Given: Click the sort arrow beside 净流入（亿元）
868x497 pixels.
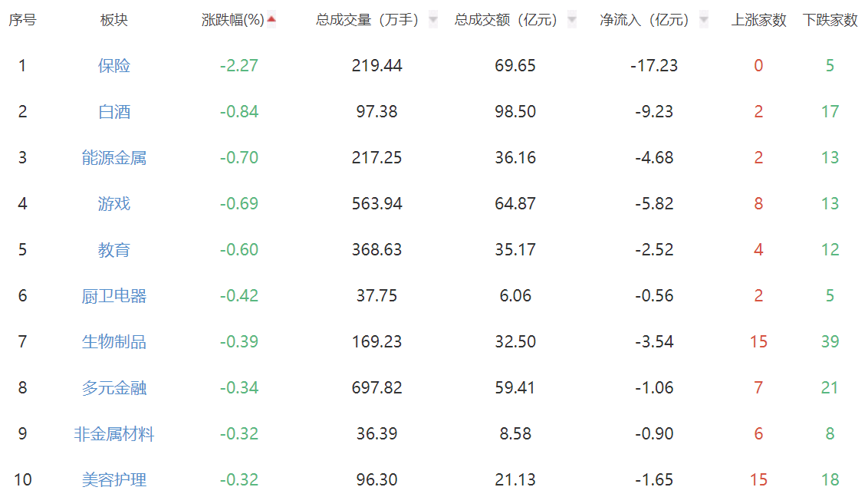Looking at the screenshot, I should [x=704, y=21].
